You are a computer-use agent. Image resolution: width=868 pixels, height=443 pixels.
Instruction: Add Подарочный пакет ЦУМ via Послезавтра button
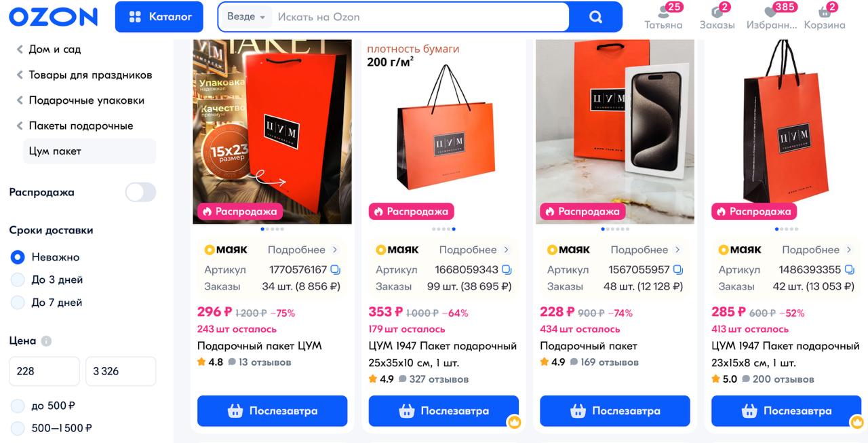[272, 410]
